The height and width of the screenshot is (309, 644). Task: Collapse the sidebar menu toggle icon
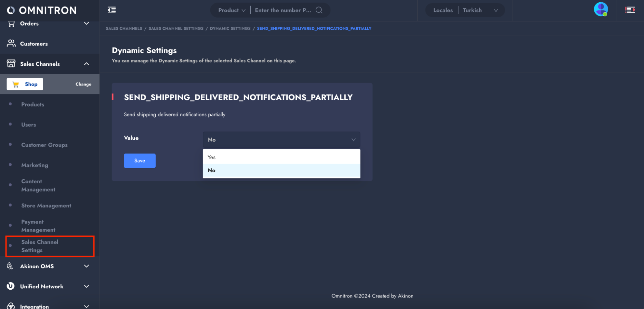click(112, 10)
